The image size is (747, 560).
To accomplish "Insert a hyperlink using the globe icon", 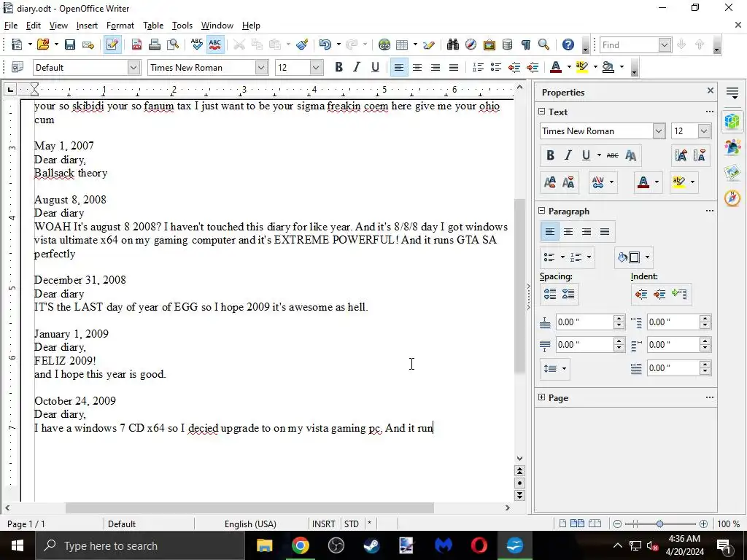I will [x=384, y=44].
